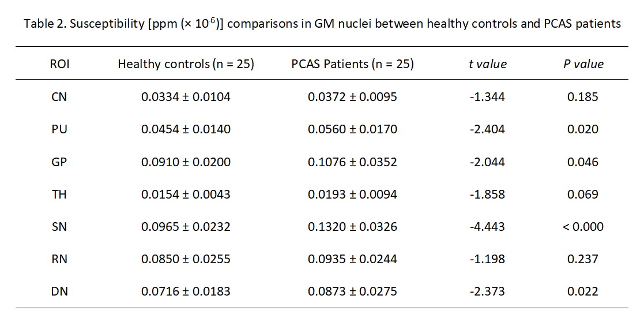Select the SN row label
The image size is (644, 329).
59,227
